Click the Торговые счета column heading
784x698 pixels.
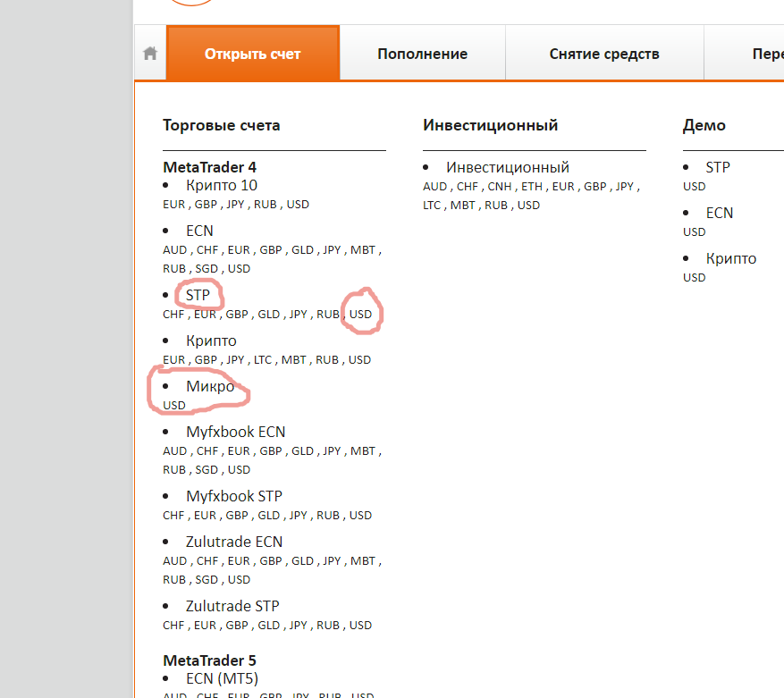click(222, 125)
